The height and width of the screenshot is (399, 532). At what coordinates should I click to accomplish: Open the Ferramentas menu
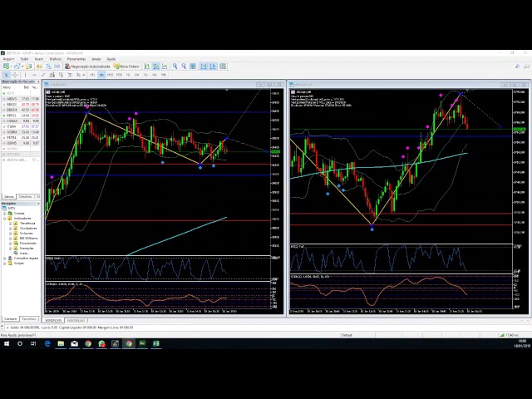point(76,59)
